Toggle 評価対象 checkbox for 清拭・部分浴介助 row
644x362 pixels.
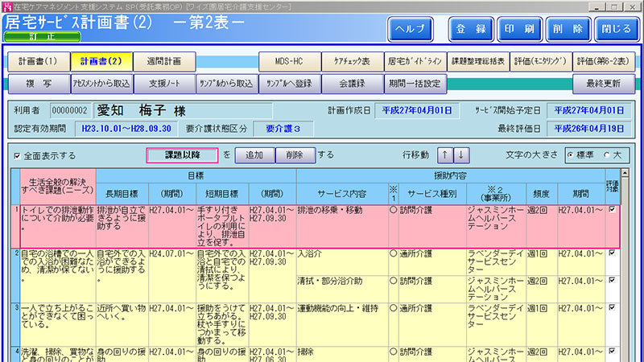pyautogui.click(x=612, y=280)
